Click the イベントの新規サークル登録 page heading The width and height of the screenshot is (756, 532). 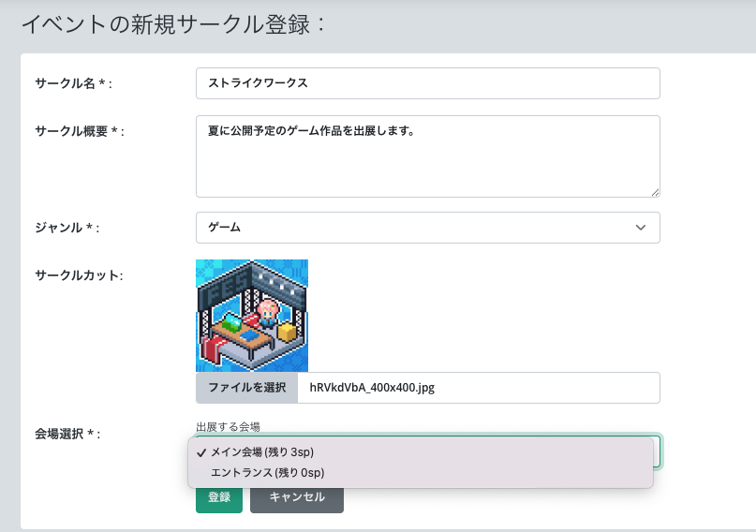point(173,24)
